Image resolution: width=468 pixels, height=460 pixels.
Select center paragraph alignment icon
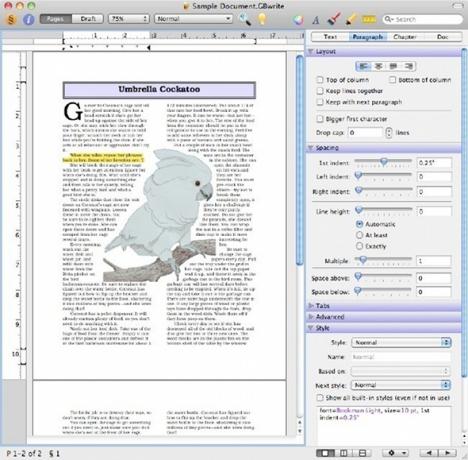pyautogui.click(x=378, y=66)
